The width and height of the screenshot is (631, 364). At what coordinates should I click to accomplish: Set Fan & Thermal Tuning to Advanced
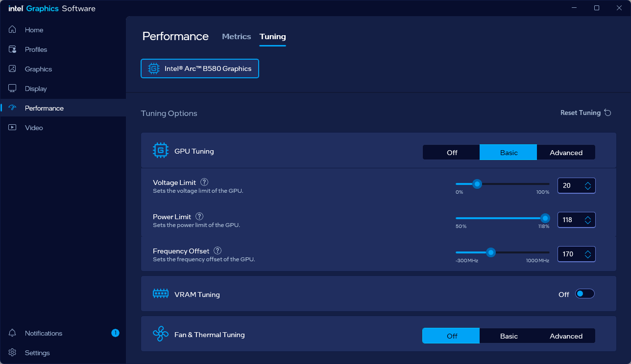pyautogui.click(x=566, y=336)
